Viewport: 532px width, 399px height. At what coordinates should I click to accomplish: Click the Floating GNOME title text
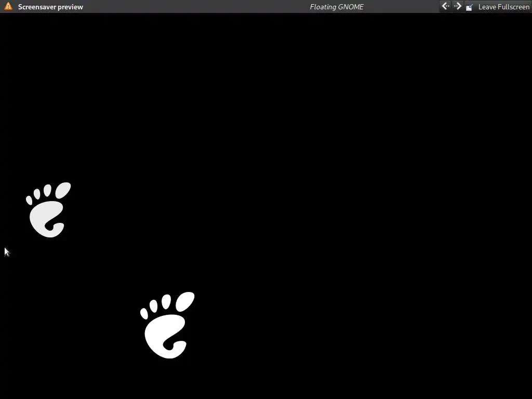click(337, 7)
